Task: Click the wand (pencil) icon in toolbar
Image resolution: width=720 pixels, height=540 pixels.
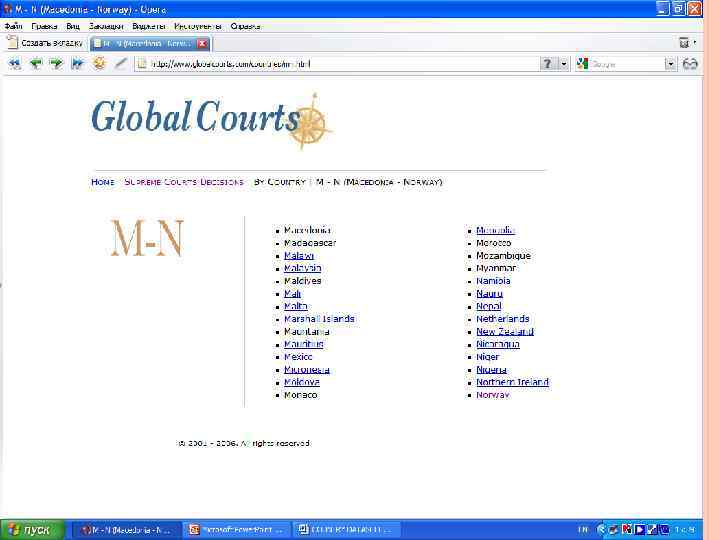Action: [120, 63]
